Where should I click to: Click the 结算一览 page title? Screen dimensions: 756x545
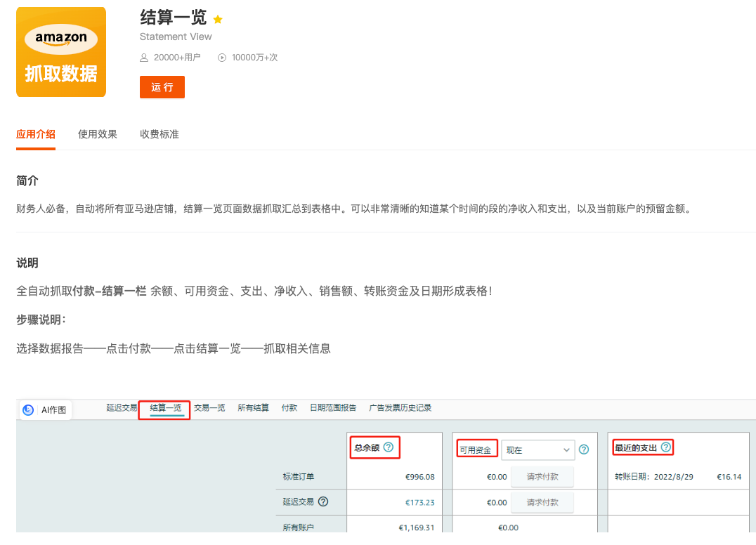[173, 18]
